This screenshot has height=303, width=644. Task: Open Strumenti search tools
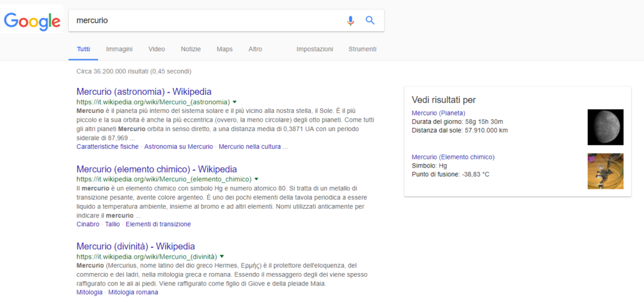[x=362, y=49]
